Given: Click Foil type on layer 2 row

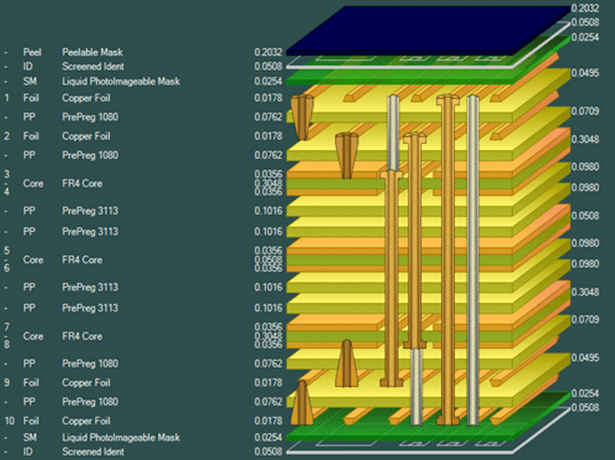Looking at the screenshot, I should tap(31, 136).
